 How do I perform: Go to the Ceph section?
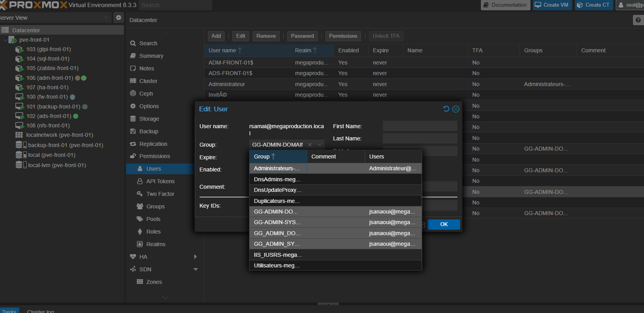point(146,94)
